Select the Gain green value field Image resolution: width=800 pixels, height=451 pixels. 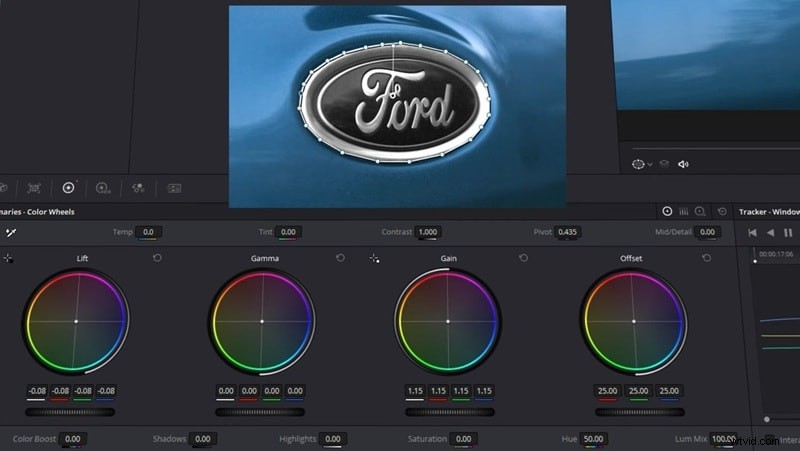click(461, 391)
